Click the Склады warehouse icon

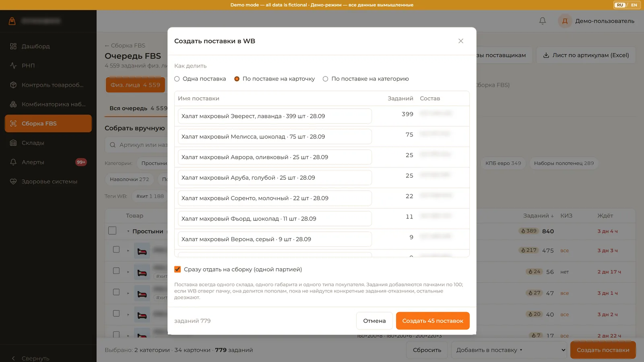tap(13, 143)
